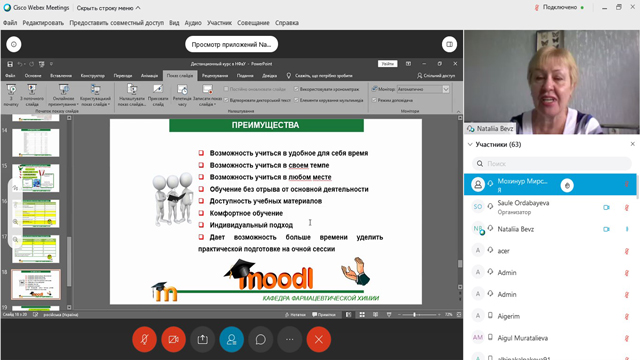Toggle the blue participants panel button

(x=231, y=339)
